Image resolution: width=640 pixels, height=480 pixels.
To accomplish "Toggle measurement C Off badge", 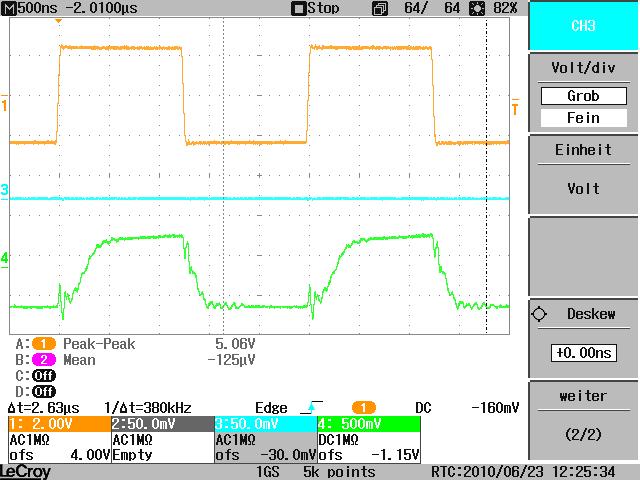I will point(44,376).
